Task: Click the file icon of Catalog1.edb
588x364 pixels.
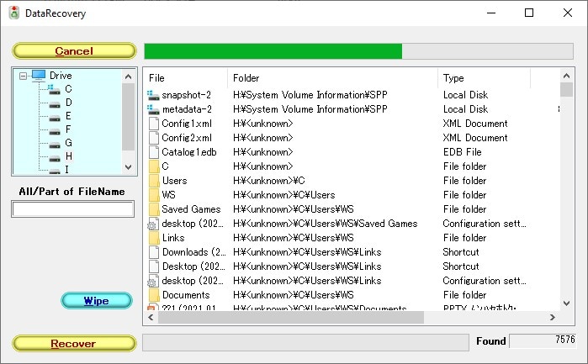Action: pyautogui.click(x=154, y=152)
